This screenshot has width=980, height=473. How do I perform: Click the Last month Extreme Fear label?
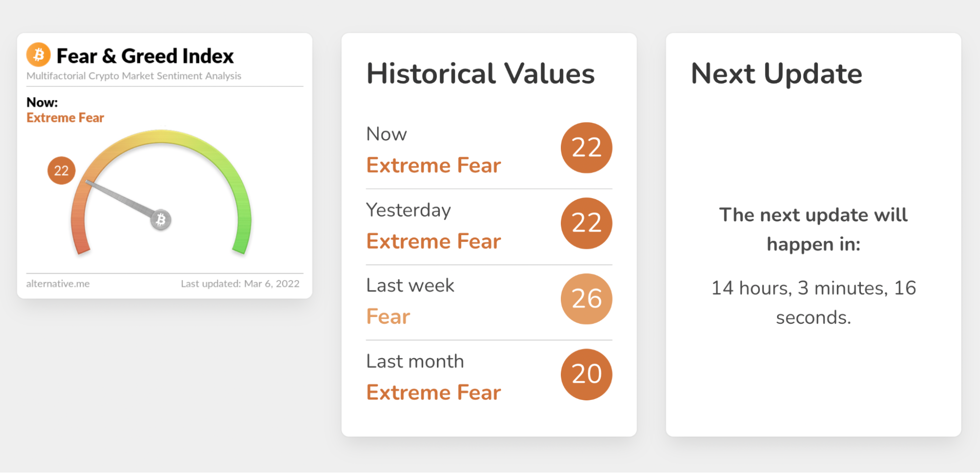pos(434,393)
